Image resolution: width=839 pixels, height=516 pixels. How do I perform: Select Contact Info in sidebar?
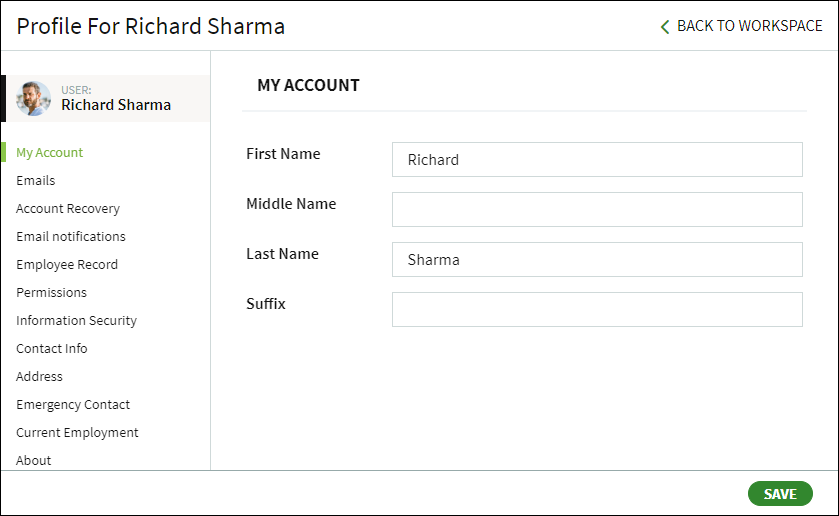click(52, 348)
